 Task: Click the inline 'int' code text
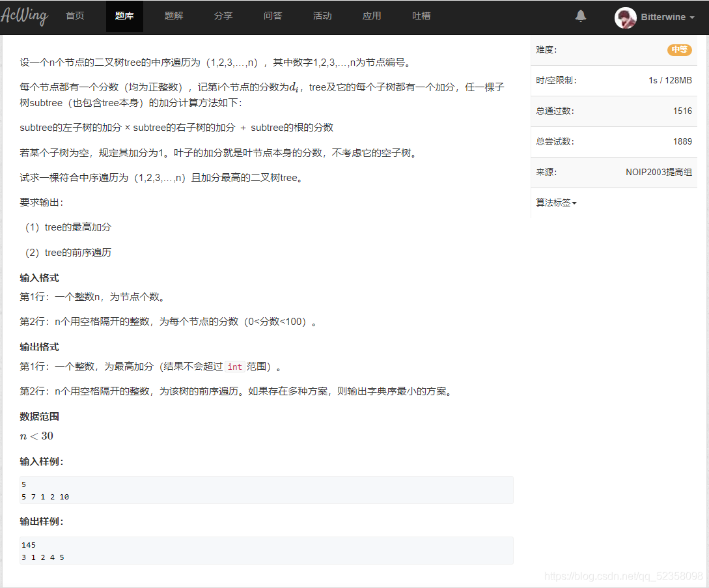pyautogui.click(x=234, y=367)
